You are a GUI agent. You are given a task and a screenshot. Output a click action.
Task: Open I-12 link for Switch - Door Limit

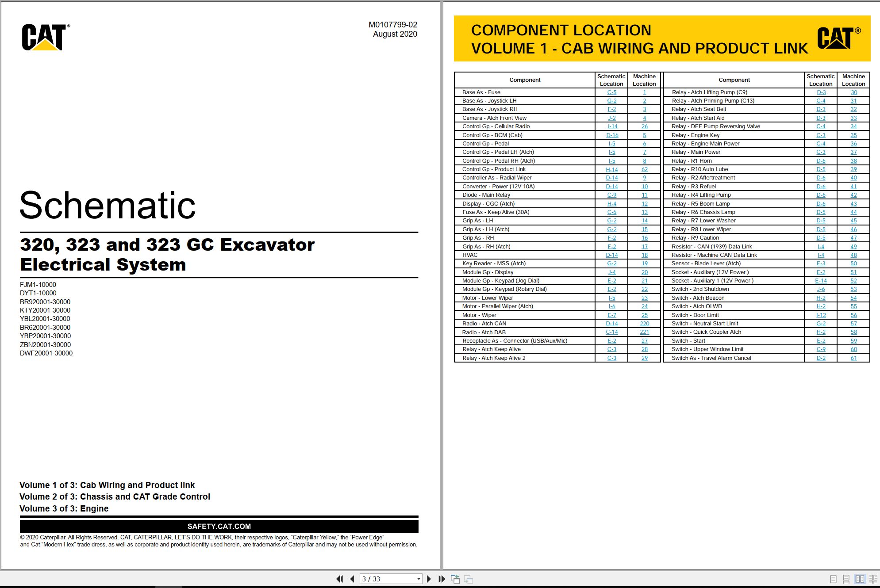[821, 315]
